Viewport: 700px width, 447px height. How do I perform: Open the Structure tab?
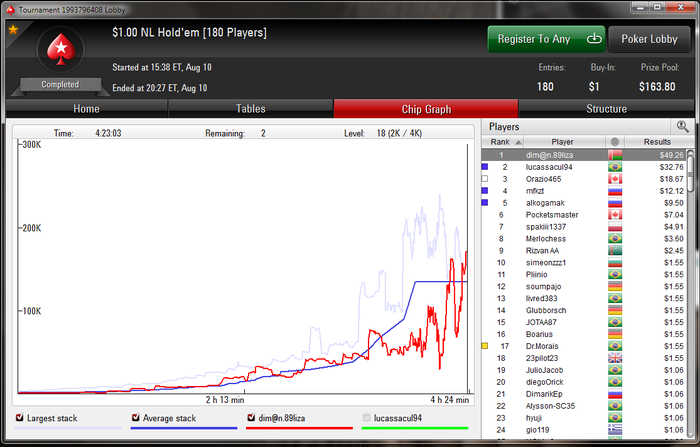point(606,109)
